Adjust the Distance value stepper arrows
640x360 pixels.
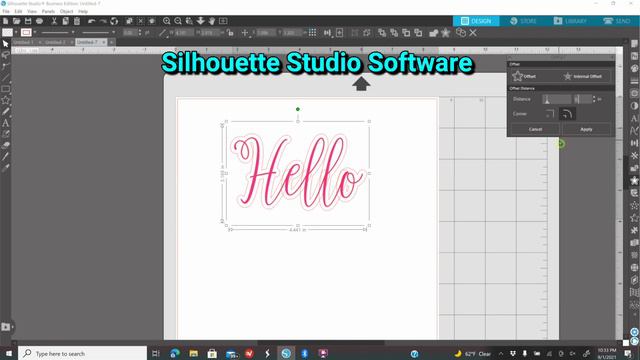pyautogui.click(x=594, y=99)
